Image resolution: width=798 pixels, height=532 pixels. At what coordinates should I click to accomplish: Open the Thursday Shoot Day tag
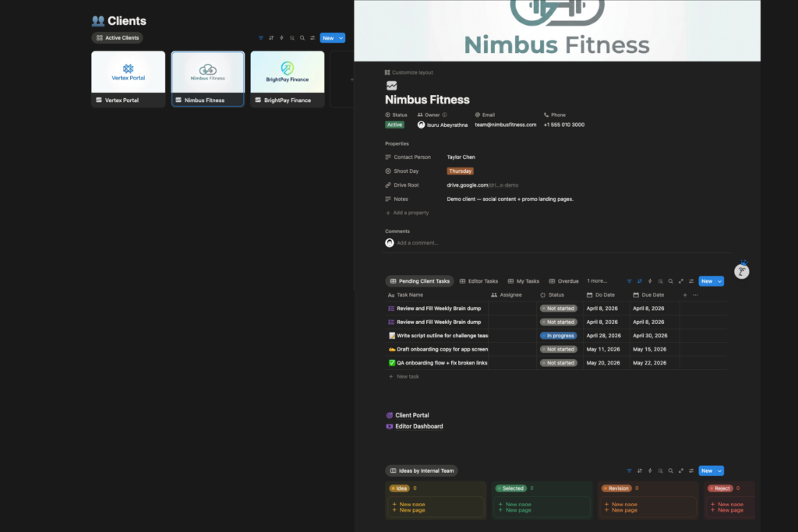tap(460, 171)
